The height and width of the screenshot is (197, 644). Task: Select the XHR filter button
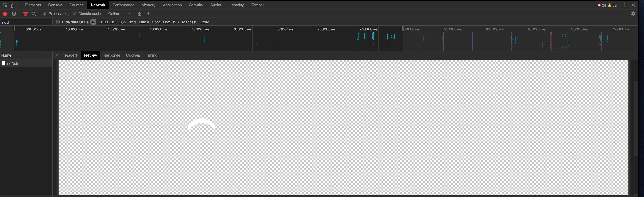(x=104, y=22)
